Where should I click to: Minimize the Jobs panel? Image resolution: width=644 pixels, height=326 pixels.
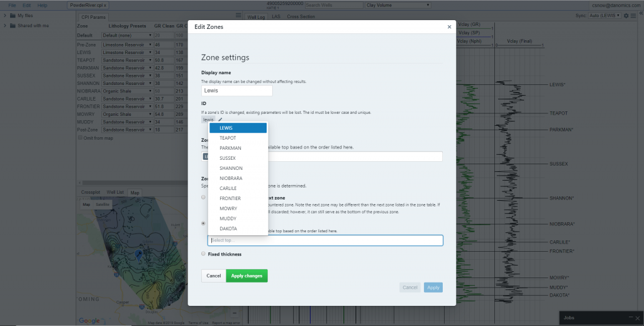(631, 318)
